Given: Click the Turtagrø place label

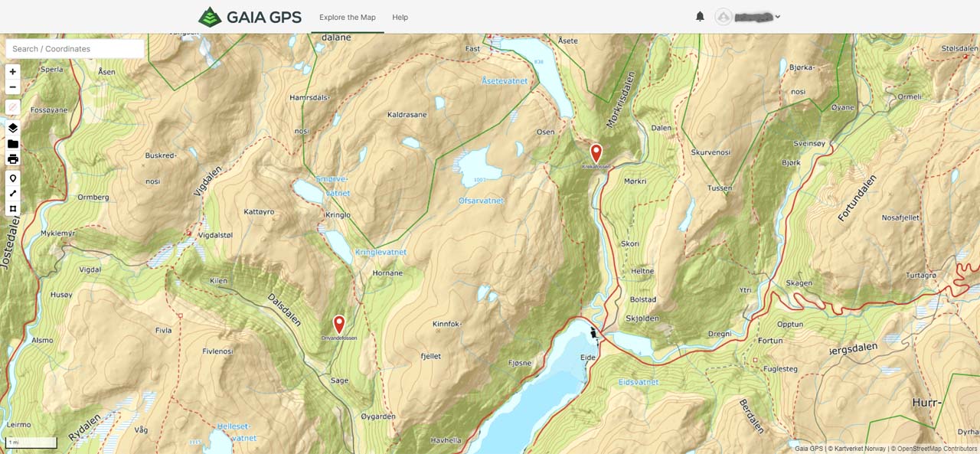Looking at the screenshot, I should point(921,276).
